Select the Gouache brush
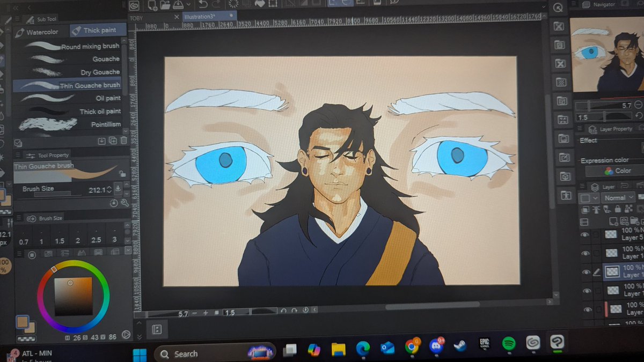 (x=67, y=59)
